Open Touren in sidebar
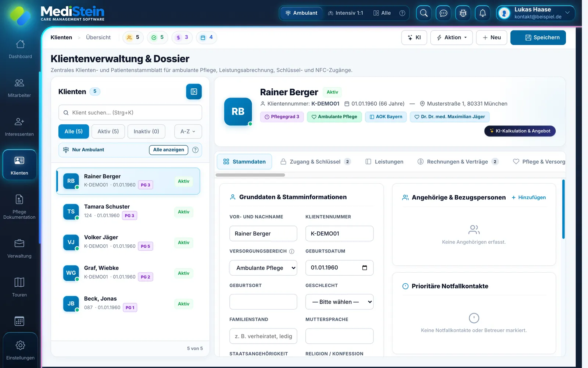Image resolution: width=588 pixels, height=368 pixels. 19,287
